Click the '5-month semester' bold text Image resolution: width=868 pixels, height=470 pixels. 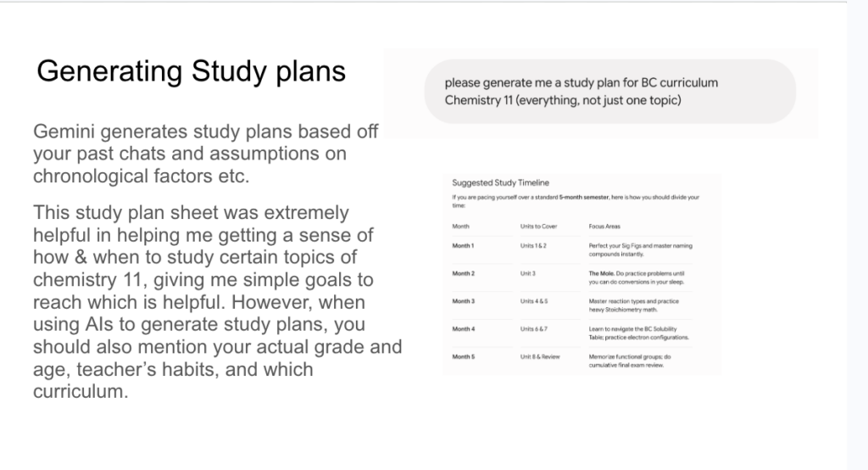(x=583, y=197)
